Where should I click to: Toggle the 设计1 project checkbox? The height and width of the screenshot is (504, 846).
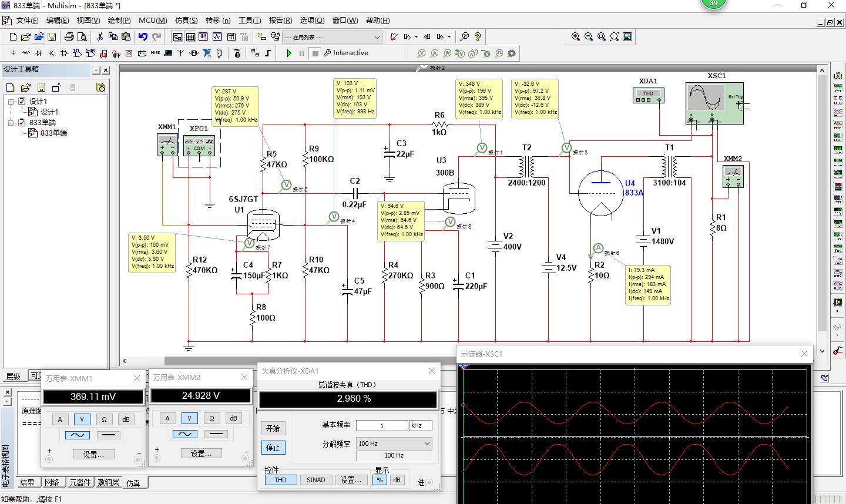coord(22,101)
